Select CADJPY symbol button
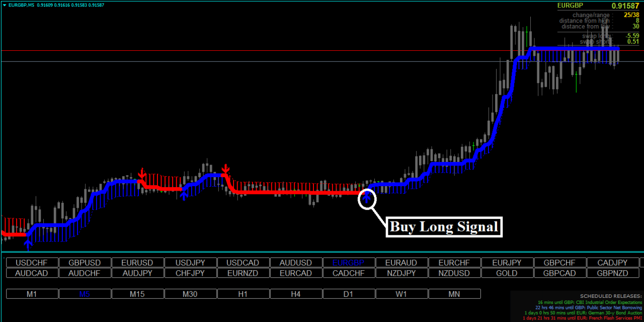Screen dimensions: 644x322 click(613, 263)
